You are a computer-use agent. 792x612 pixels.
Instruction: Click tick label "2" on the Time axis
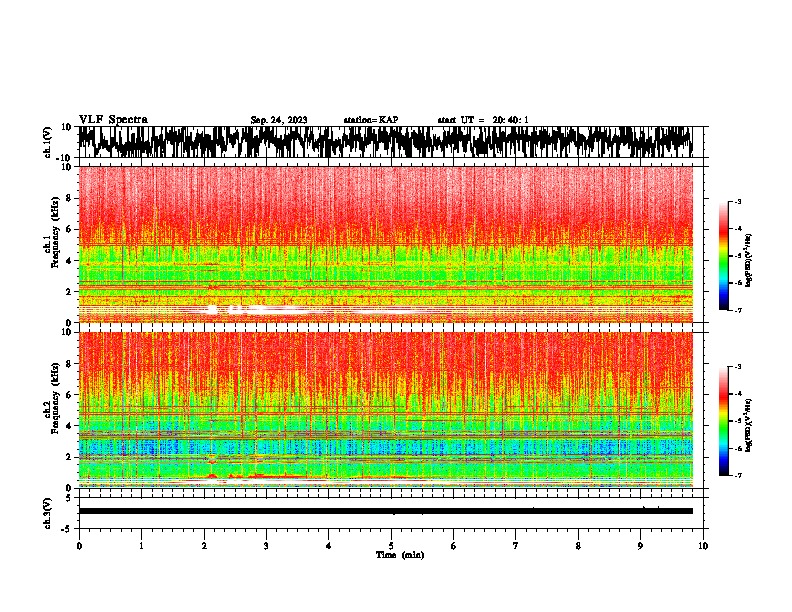point(204,546)
